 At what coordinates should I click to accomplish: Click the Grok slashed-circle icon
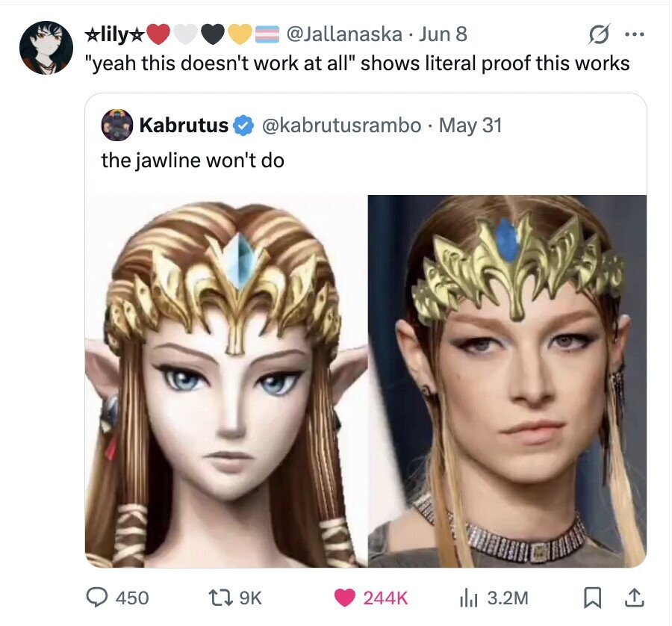(597, 35)
